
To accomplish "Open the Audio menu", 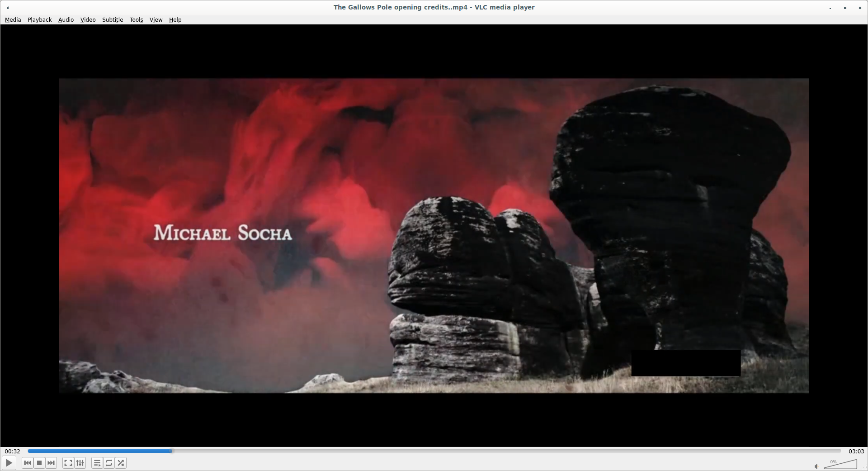I will point(66,20).
